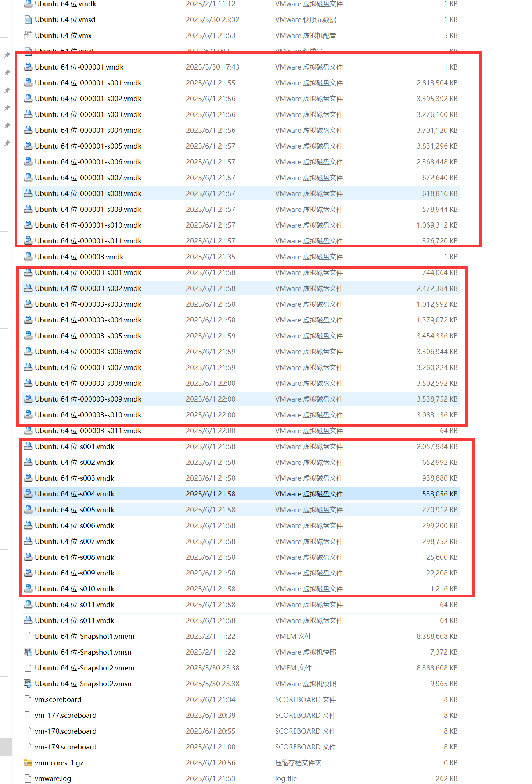The width and height of the screenshot is (532, 784).
Task: Click file name Ubuntu 64 位-s010.vmdk
Action: [x=75, y=589]
